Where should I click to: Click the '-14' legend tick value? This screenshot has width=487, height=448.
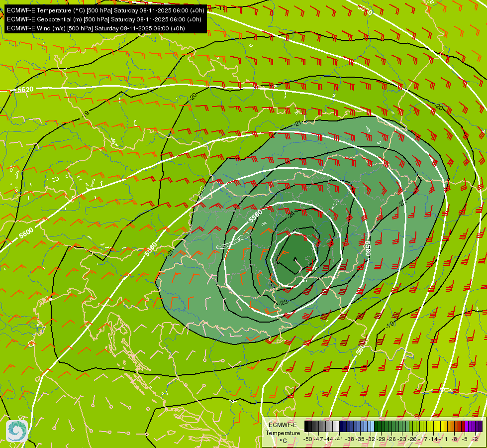pyautogui.click(x=433, y=439)
